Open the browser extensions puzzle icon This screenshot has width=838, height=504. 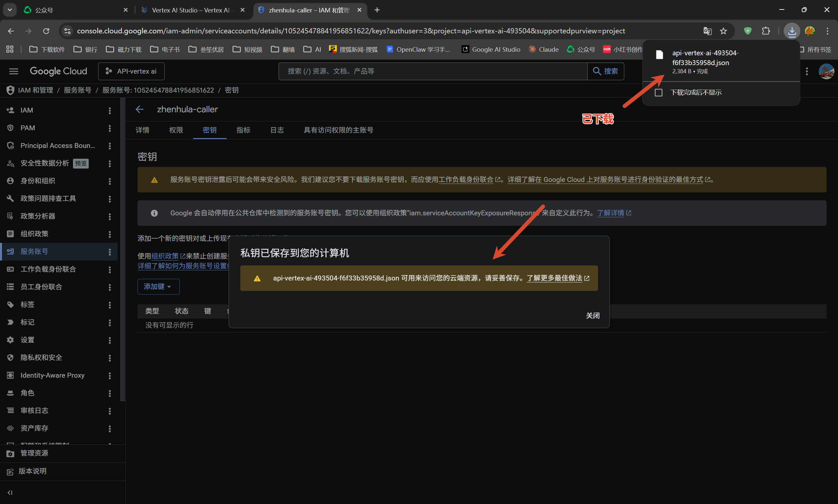(766, 31)
